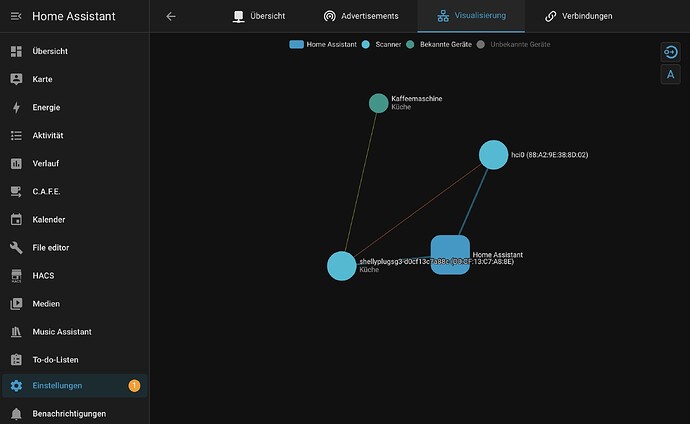690x424 pixels.
Task: Open the Energie lightning icon
Action: click(x=16, y=107)
